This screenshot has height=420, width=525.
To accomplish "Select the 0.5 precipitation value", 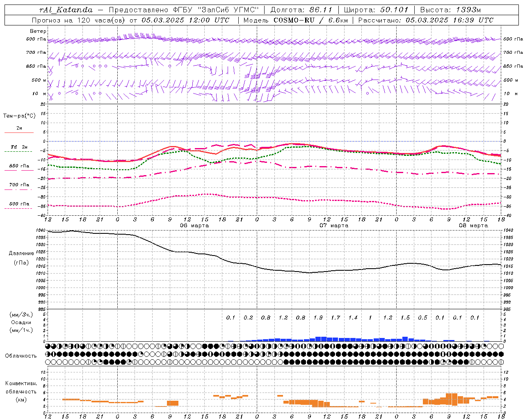I will tap(422, 318).
